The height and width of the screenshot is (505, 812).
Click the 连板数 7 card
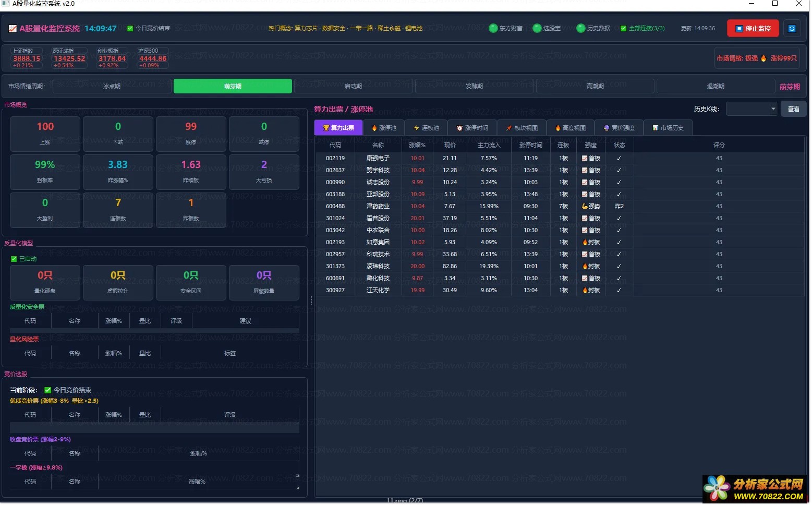(x=118, y=210)
